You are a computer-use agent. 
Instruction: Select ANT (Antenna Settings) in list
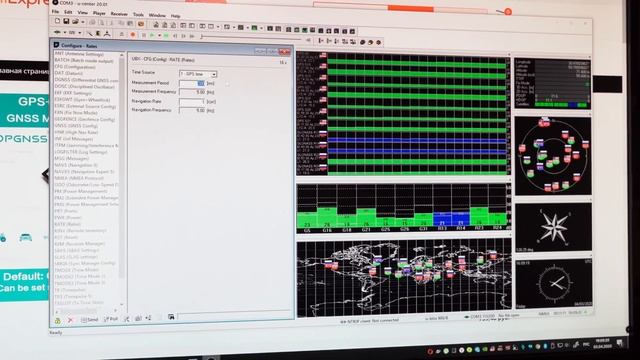[x=79, y=54]
